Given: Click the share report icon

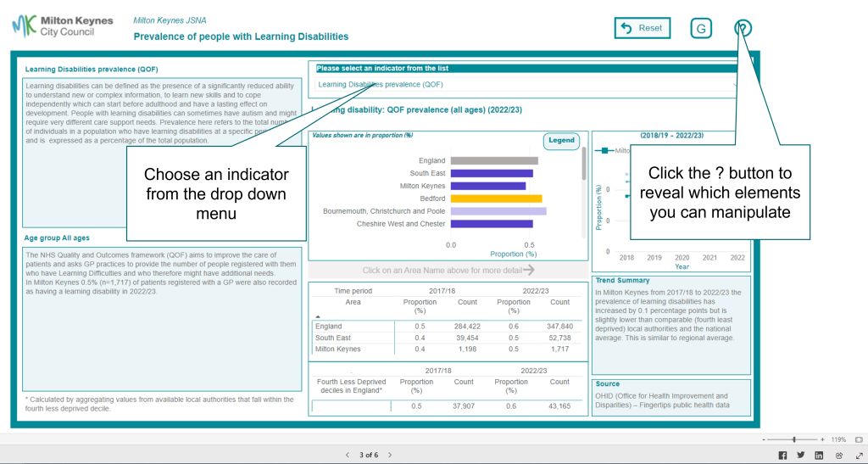Looking at the screenshot, I should point(839,456).
